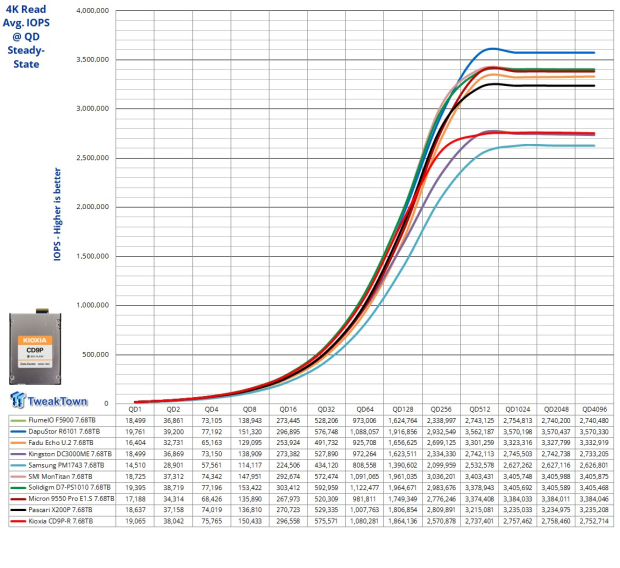Click the QD128 column header

pyautogui.click(x=403, y=409)
